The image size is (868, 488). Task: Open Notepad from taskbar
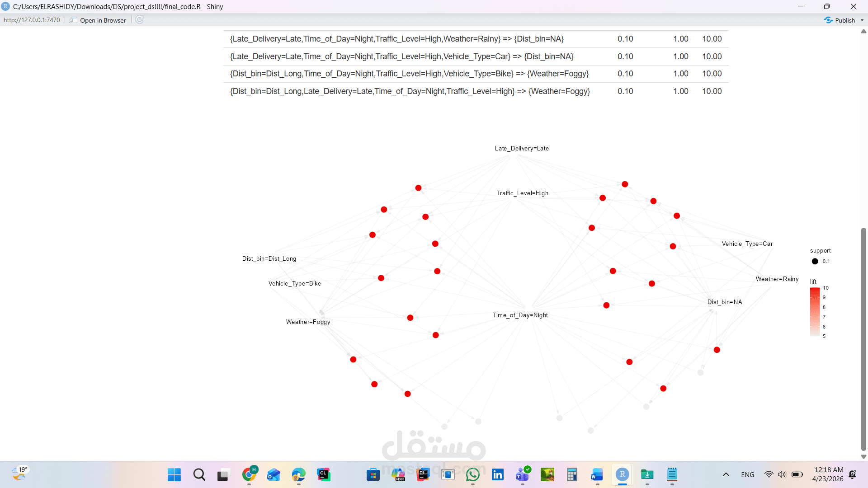[672, 474]
